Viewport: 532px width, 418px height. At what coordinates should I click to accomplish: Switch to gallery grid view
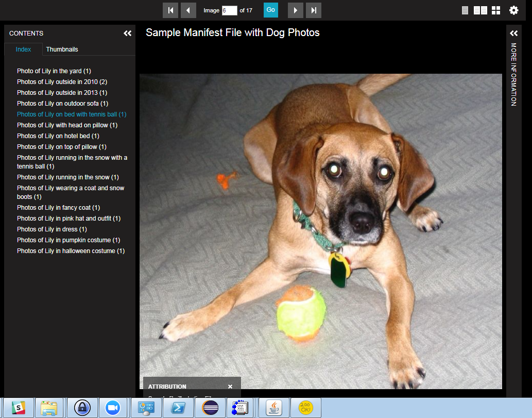pyautogui.click(x=496, y=10)
